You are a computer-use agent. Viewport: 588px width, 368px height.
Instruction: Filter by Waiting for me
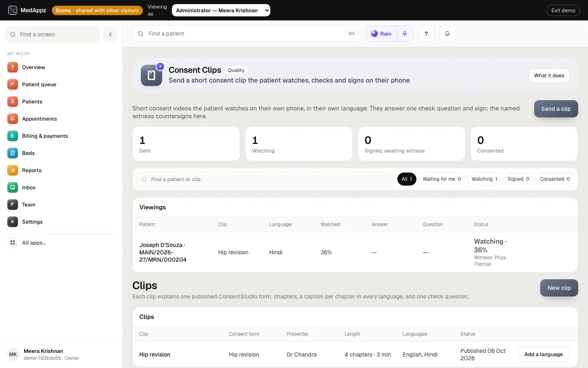click(x=442, y=179)
